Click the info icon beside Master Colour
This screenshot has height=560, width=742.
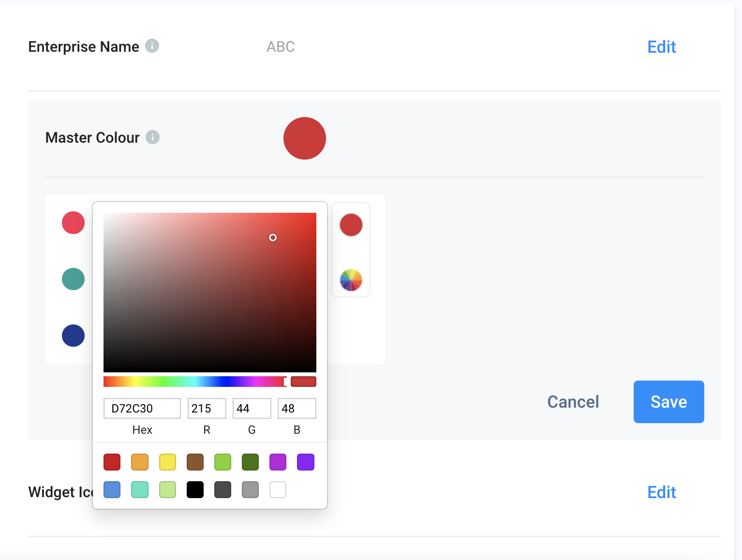[x=153, y=137]
